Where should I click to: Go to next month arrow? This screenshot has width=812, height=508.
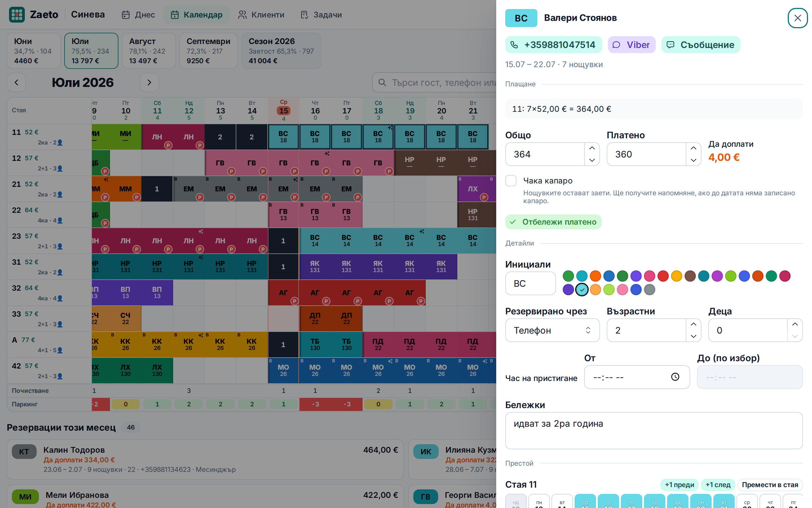tap(149, 82)
